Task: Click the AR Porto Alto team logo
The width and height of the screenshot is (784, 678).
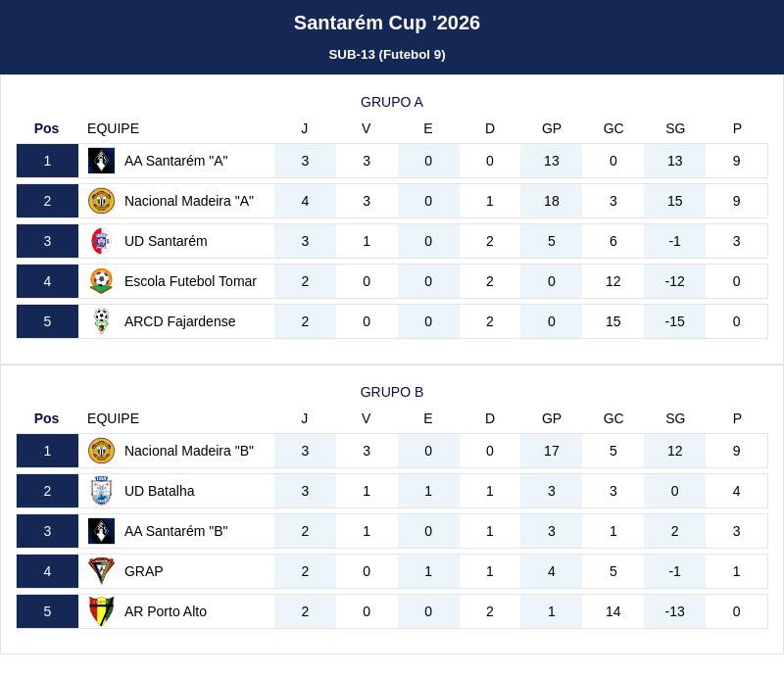Action: click(x=101, y=611)
